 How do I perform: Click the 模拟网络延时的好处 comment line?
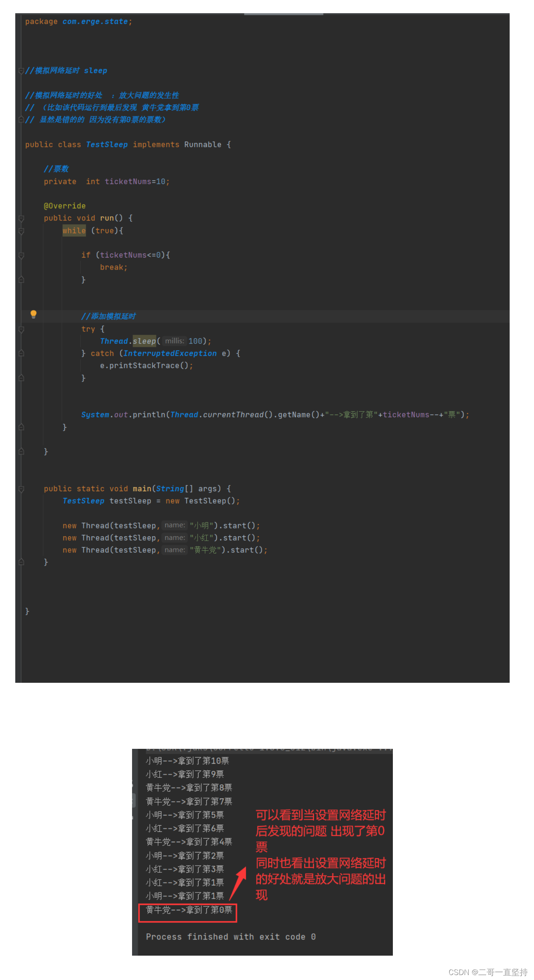(102, 95)
